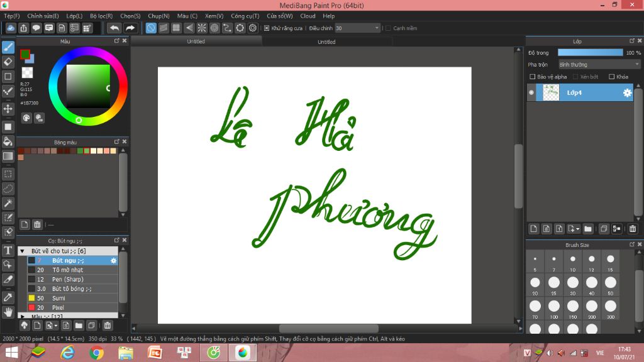The height and width of the screenshot is (362, 644).
Task: Open the Điều chỉnh value dropdown
Action: click(x=357, y=28)
